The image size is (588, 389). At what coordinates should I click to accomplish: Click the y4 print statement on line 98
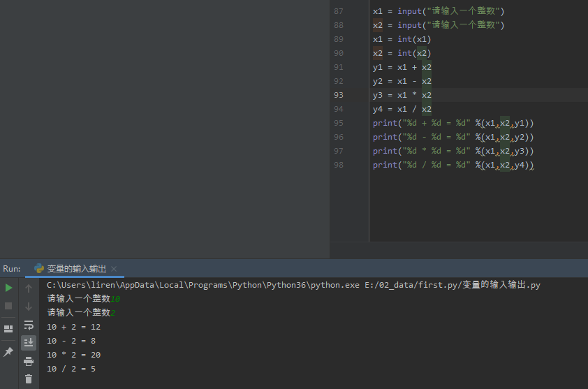[x=453, y=165]
